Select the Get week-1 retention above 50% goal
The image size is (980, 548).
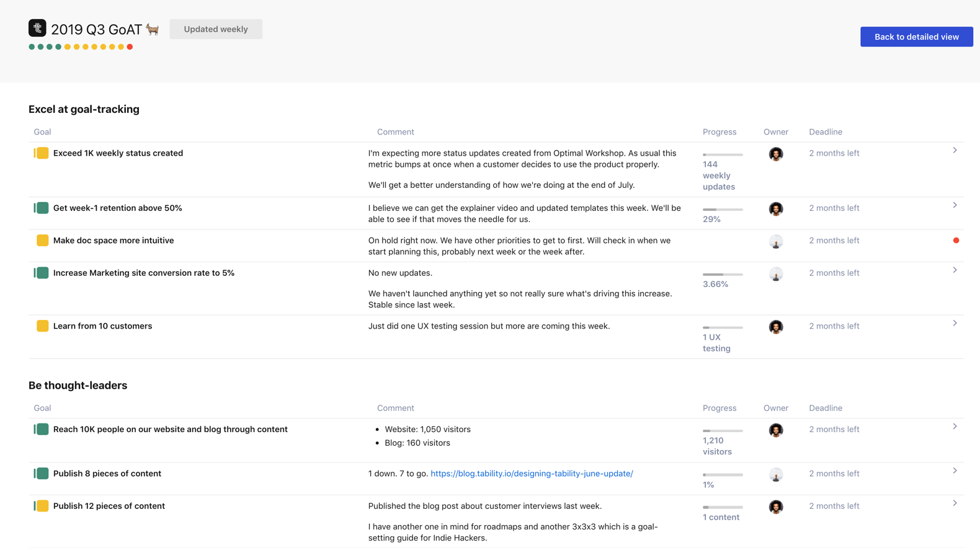118,208
